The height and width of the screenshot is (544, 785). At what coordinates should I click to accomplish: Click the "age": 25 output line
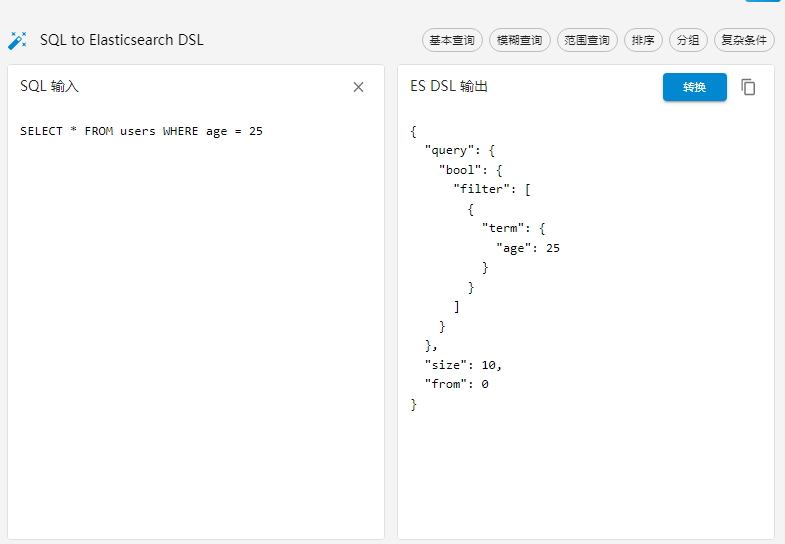[527, 248]
